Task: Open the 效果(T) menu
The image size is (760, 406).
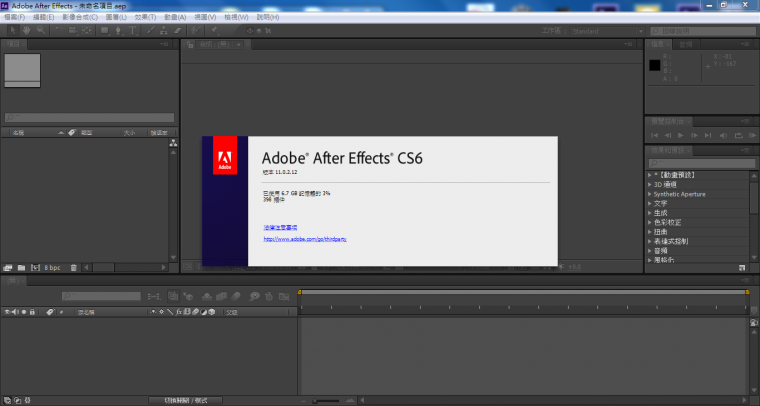Action: (x=142, y=17)
